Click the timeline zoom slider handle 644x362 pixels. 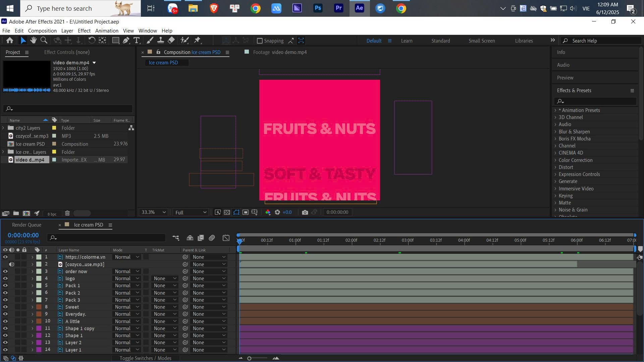click(x=249, y=358)
